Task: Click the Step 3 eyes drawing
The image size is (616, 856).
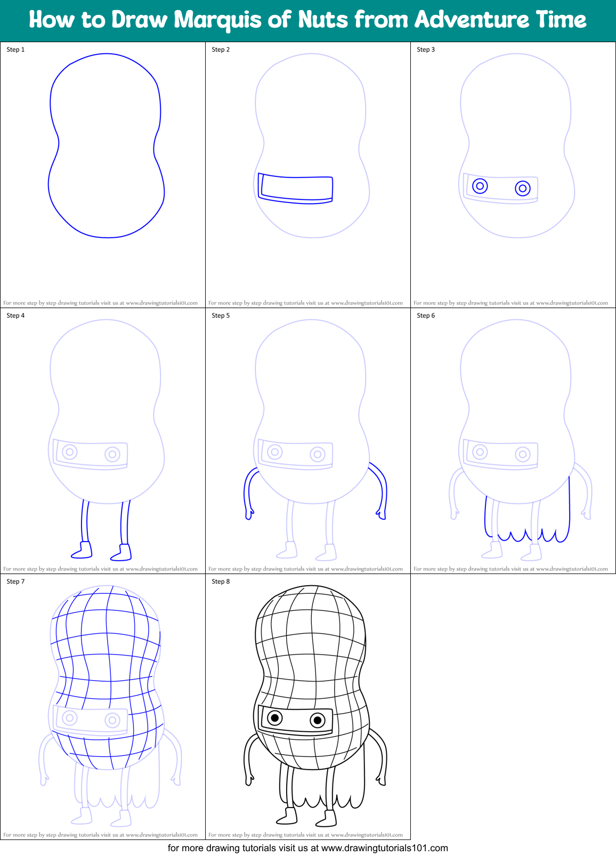Action: [501, 187]
